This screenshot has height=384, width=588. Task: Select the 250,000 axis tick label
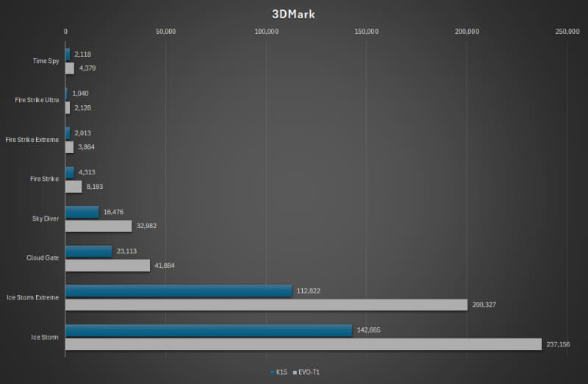567,32
